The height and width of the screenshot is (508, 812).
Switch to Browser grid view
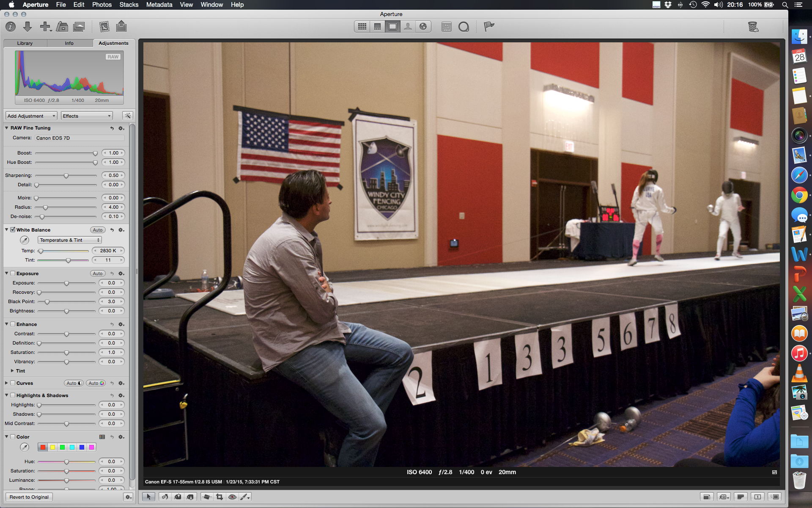[x=362, y=27]
